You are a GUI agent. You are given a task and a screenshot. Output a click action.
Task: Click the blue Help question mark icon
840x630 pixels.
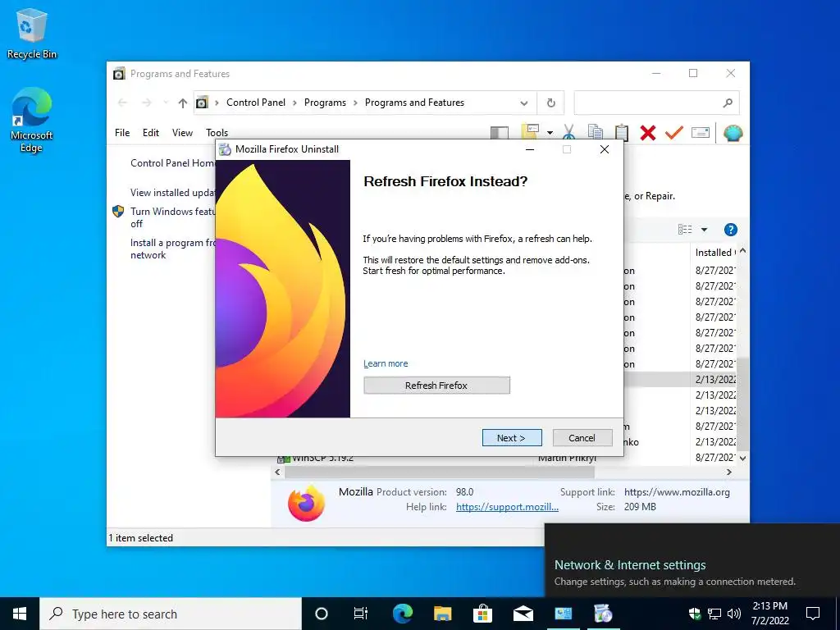(730, 230)
